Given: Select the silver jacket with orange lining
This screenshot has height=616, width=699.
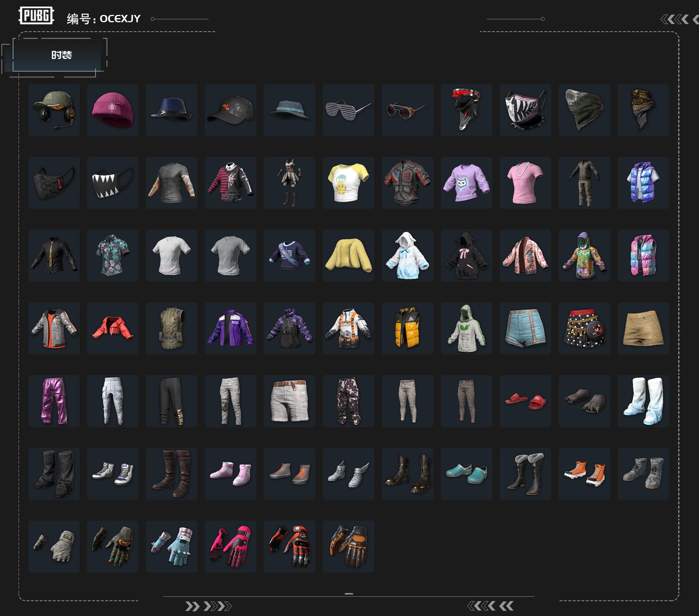Looking at the screenshot, I should coord(54,329).
